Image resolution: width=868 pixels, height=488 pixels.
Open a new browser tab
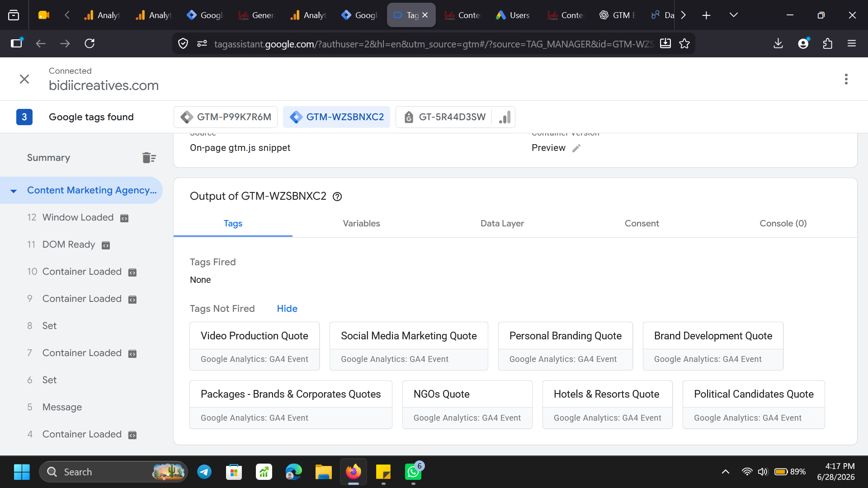pos(706,15)
